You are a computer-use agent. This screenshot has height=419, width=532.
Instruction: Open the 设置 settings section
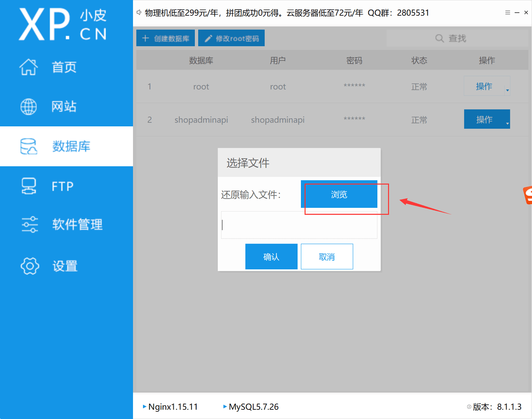pos(66,266)
